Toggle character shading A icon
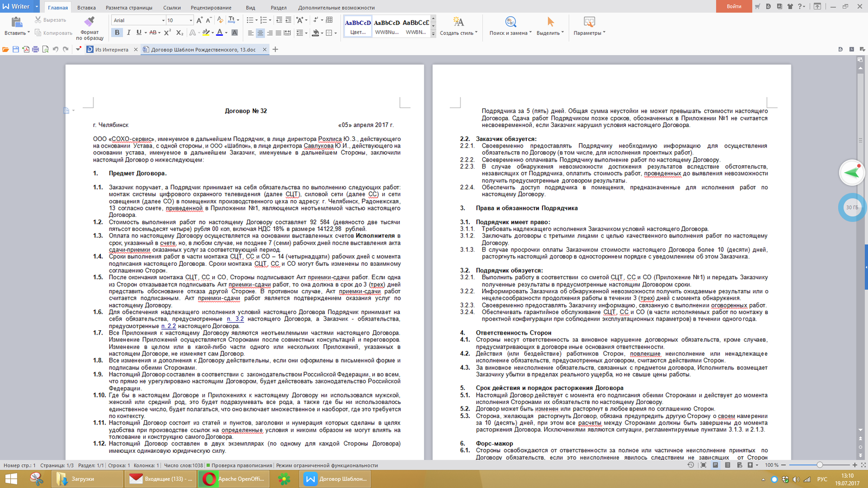 tap(234, 33)
